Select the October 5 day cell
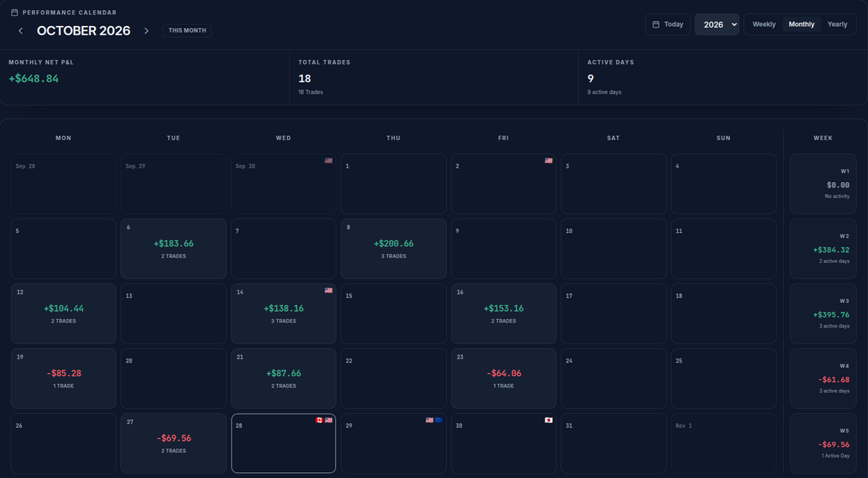 point(64,249)
